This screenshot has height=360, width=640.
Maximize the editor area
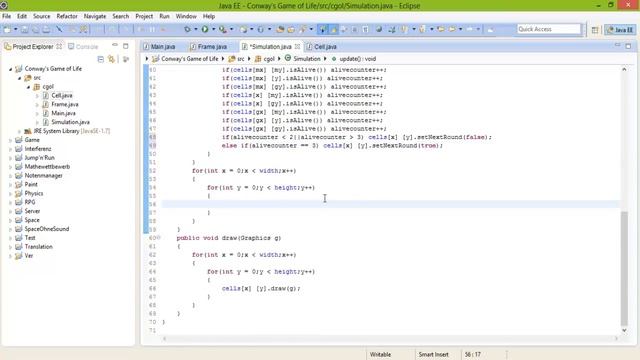tap(628, 46)
